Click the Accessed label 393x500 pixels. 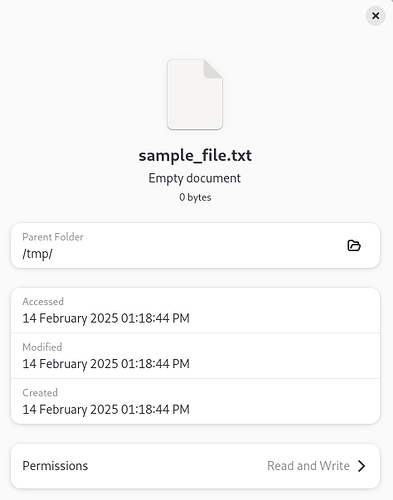[43, 302]
